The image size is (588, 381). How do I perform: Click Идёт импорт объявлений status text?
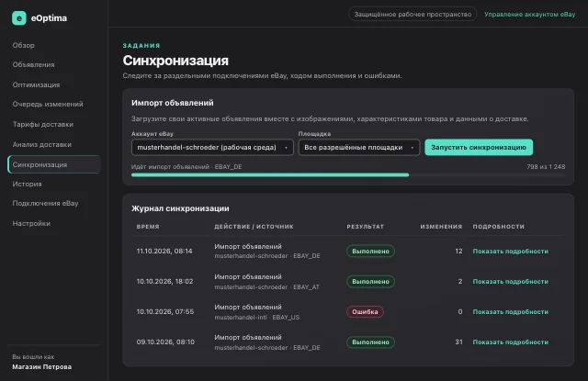click(187, 167)
